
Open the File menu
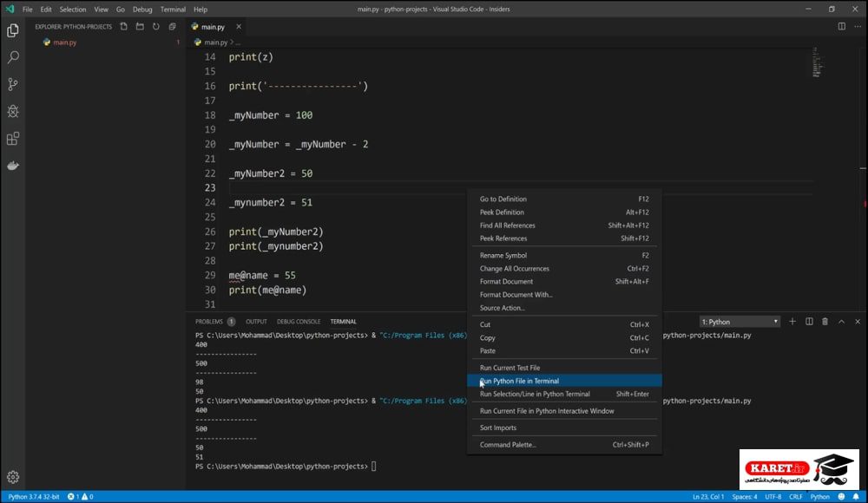pos(27,10)
